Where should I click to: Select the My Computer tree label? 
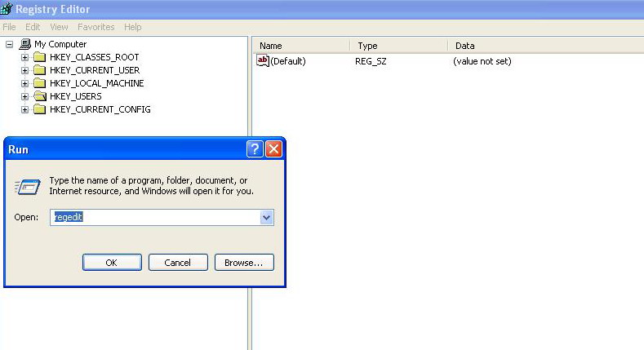(60, 44)
